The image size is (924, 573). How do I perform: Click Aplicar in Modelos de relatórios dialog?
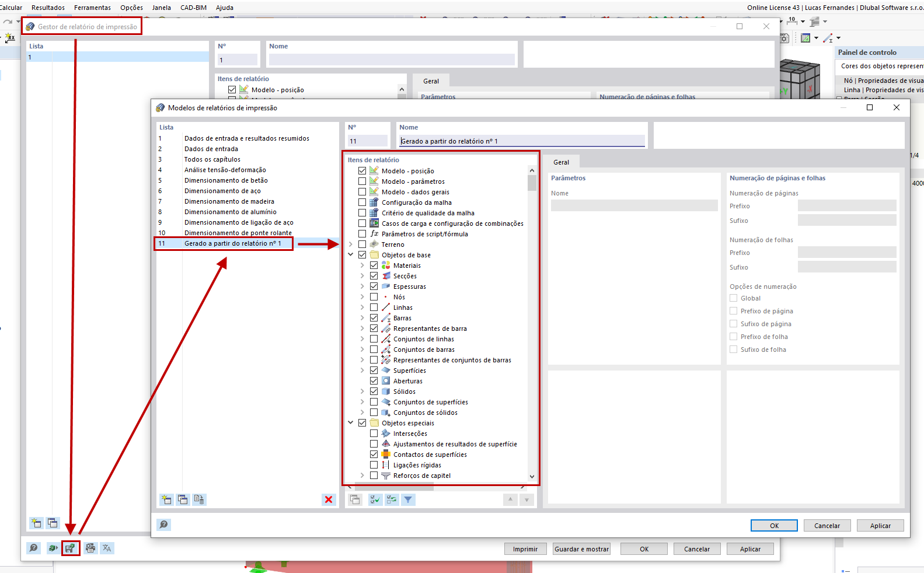click(880, 526)
